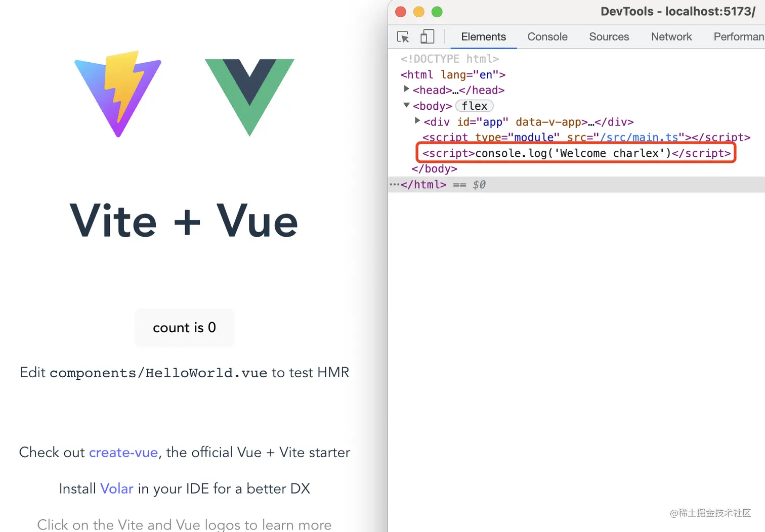Image resolution: width=765 pixels, height=532 pixels.
Task: Select the console.log Welcome charlex script node
Action: pyautogui.click(x=576, y=153)
